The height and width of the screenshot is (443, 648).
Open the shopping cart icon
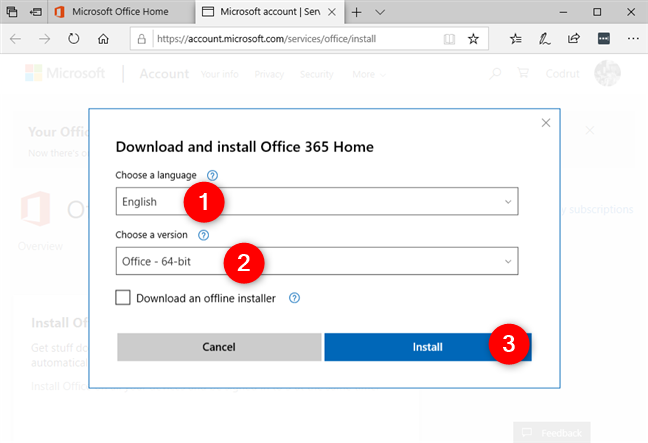coord(523,73)
